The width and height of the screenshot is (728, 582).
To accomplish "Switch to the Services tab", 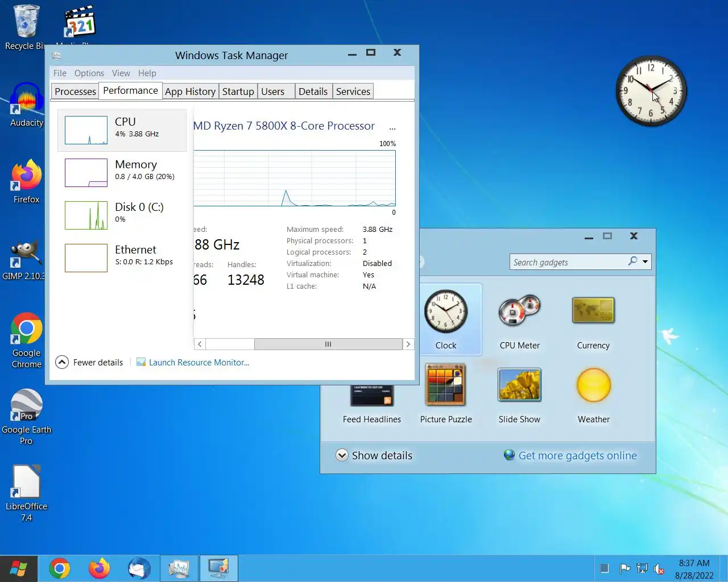I will [353, 92].
